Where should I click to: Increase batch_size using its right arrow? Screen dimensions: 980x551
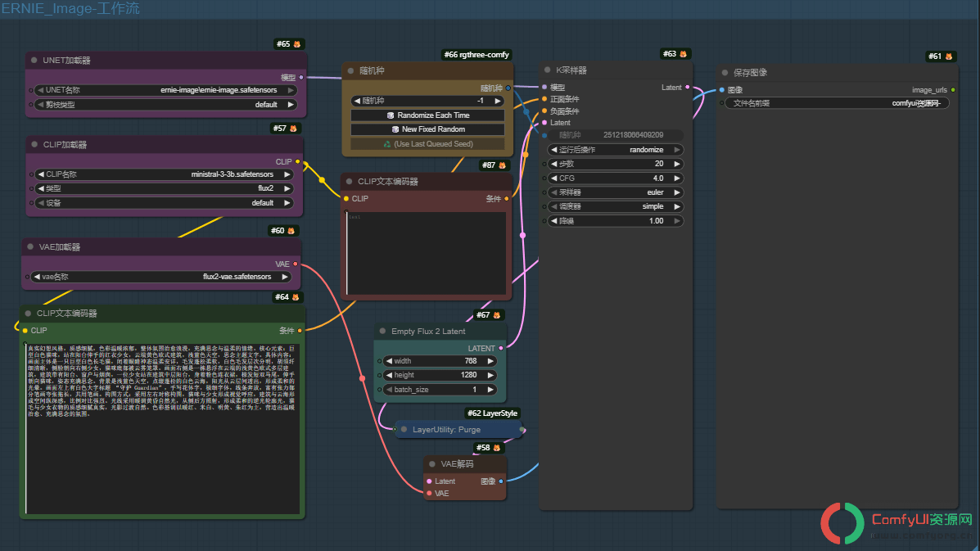click(490, 390)
